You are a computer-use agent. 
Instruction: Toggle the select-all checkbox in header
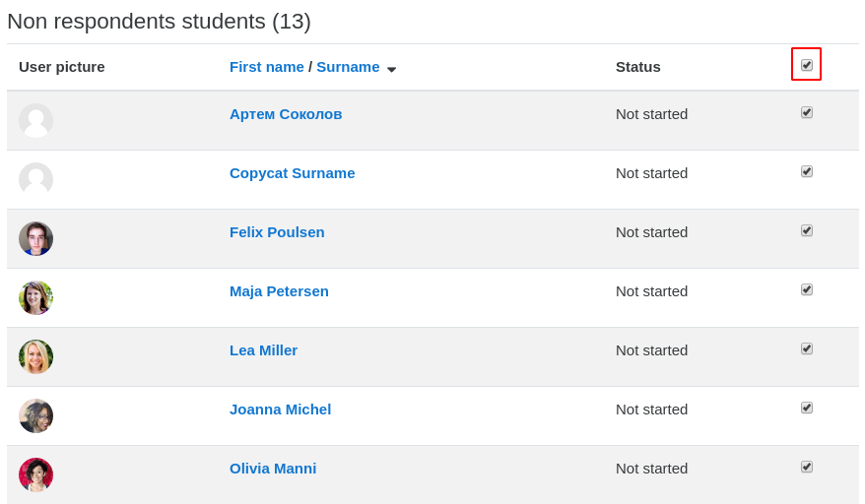[807, 65]
